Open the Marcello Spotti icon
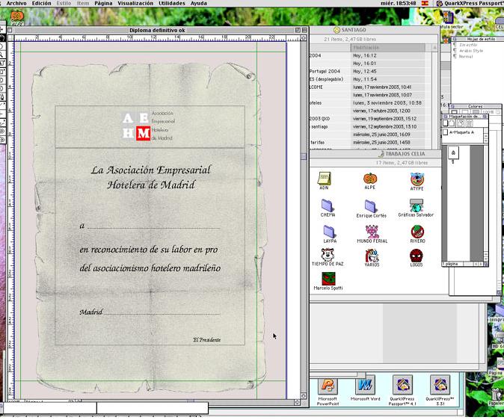This screenshot has height=420, width=504. coord(328,281)
